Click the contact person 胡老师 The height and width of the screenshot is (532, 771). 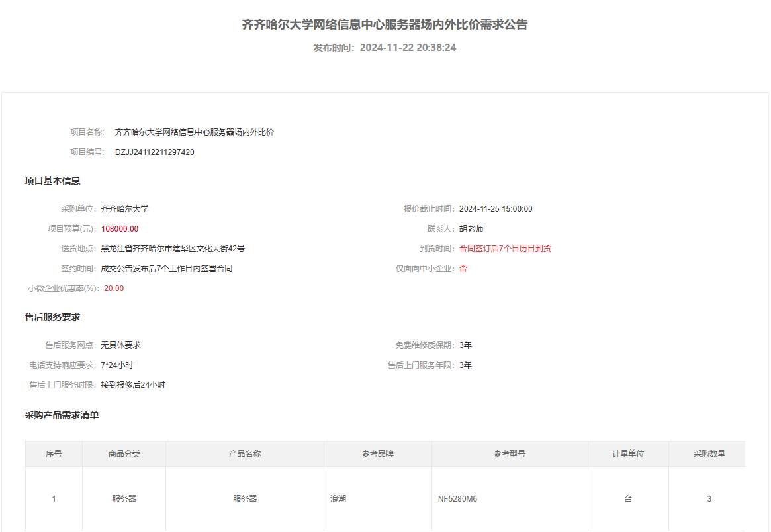[x=471, y=229]
